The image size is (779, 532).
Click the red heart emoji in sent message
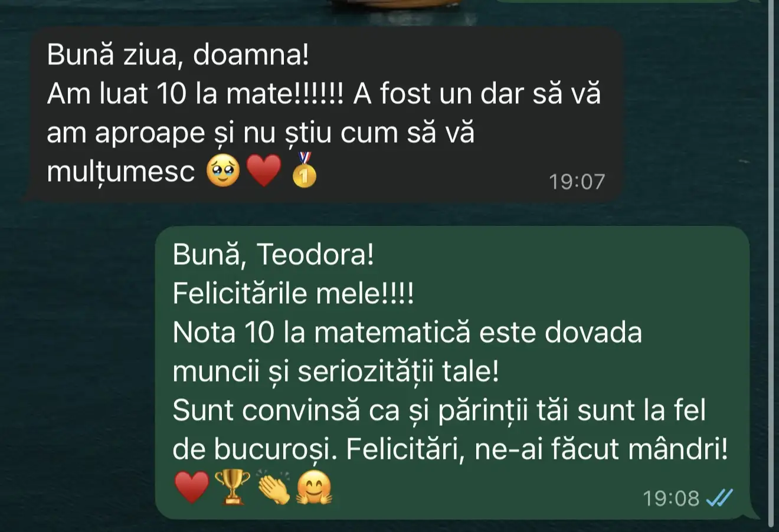point(192,488)
